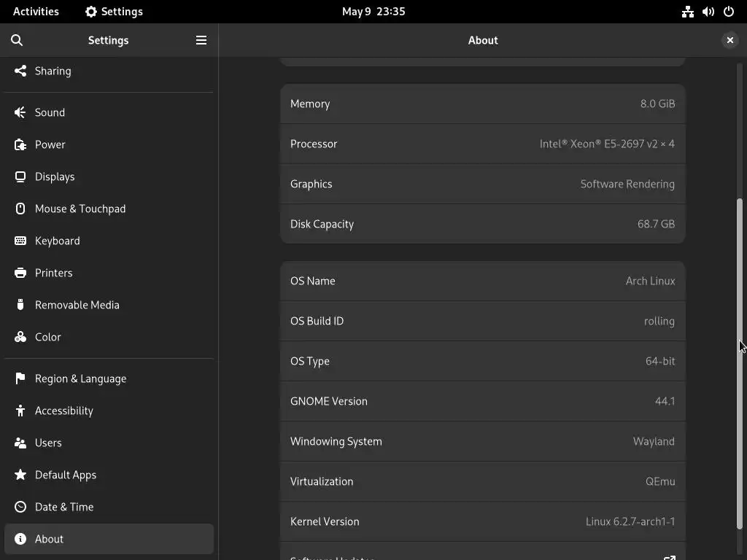Click the About panel vertical scrollbar
747x560 pixels.
click(x=740, y=364)
